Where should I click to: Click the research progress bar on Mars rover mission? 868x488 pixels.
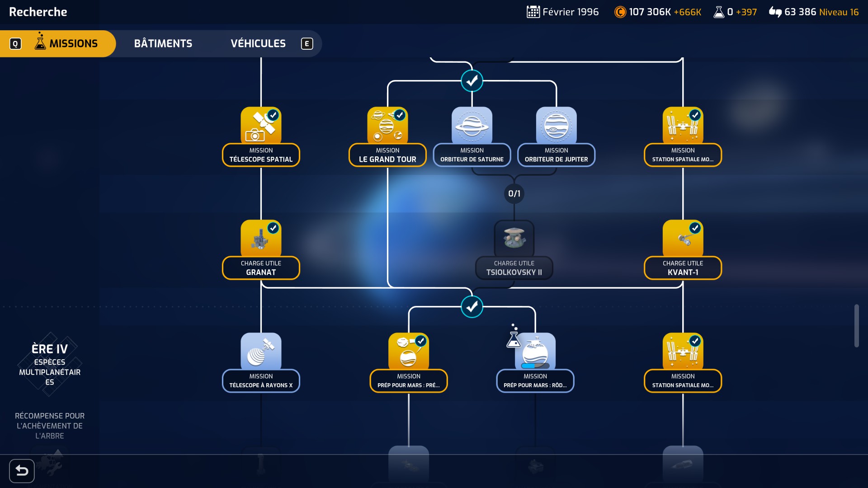coord(535,366)
